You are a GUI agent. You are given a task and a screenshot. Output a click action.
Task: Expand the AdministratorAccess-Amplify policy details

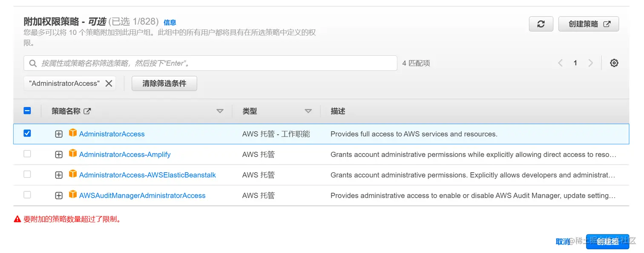coord(59,155)
